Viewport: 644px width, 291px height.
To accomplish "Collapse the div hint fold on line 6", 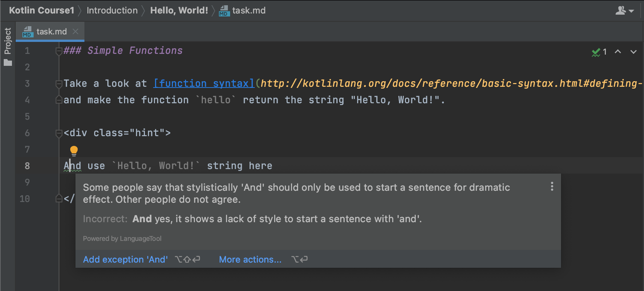I will (59, 133).
